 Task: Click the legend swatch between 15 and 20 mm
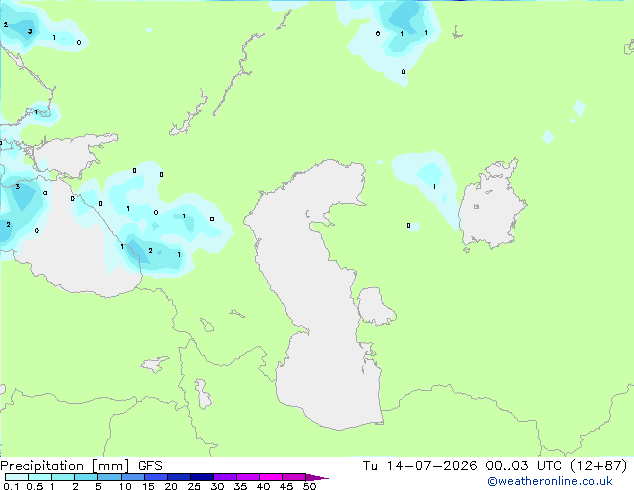point(156,477)
